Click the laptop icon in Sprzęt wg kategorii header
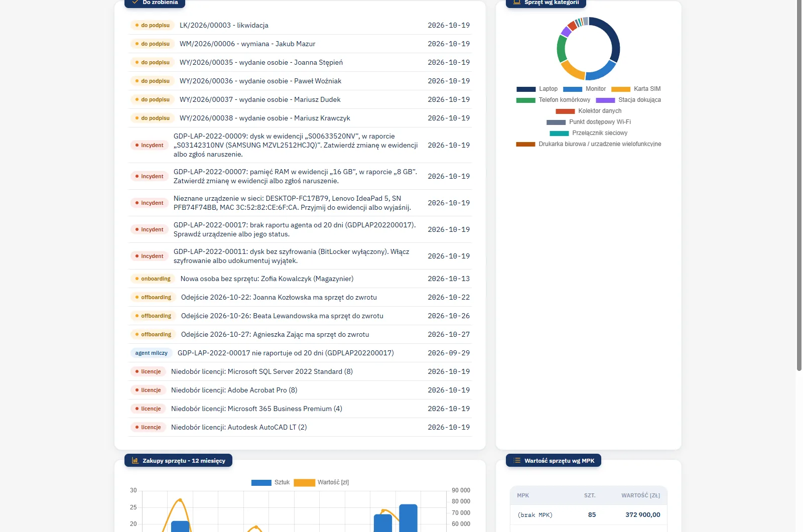Screen dimensions: 803x532 pos(517,2)
